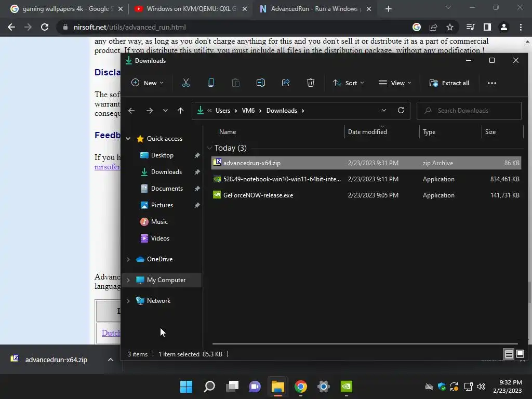Click Chrome address bar URL
Viewport: 532px width, 399px height.
[x=129, y=27]
